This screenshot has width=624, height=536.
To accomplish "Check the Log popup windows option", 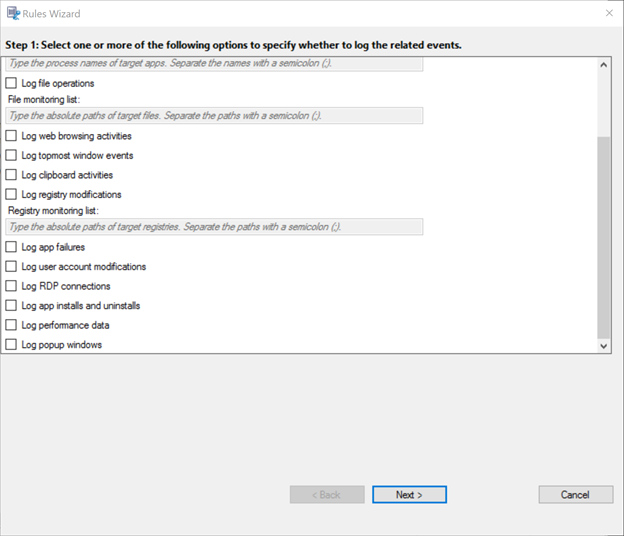I will 12,345.
